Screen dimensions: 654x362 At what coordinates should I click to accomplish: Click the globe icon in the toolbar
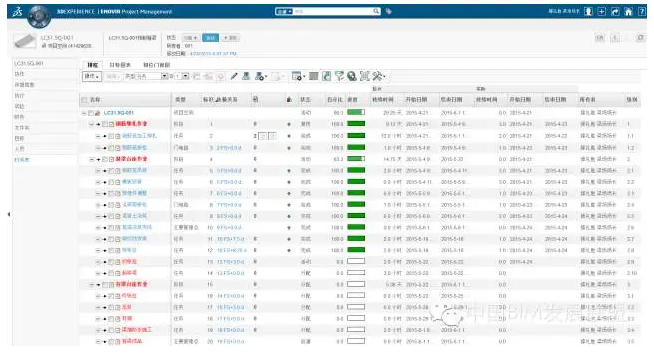click(352, 76)
